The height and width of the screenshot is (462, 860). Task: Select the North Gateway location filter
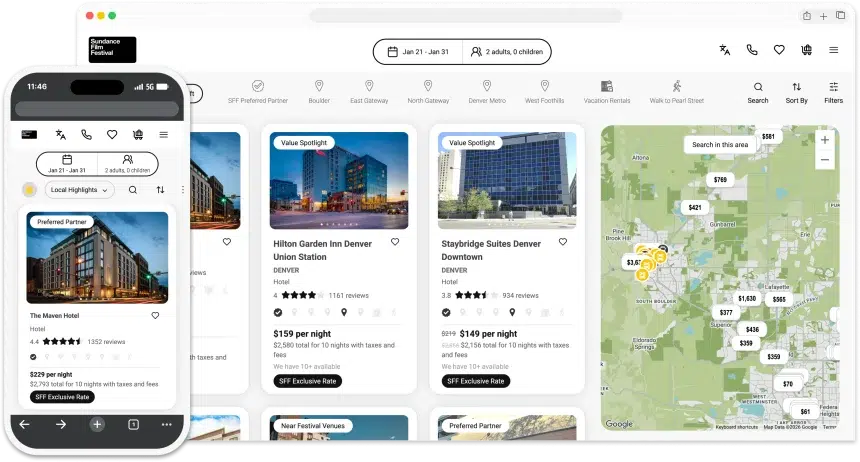point(428,92)
